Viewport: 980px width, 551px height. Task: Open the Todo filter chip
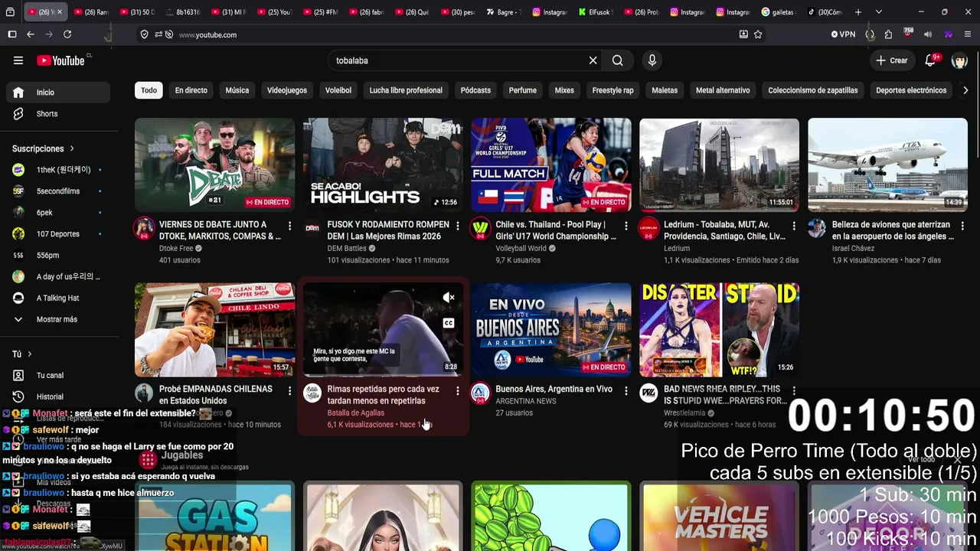tap(149, 90)
